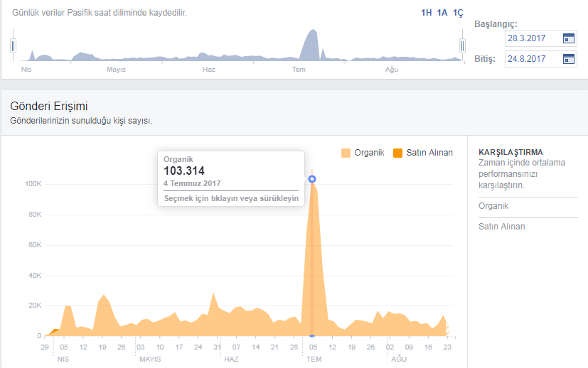Click the Satın Alınan legend label
The image size is (588, 368).
(429, 153)
